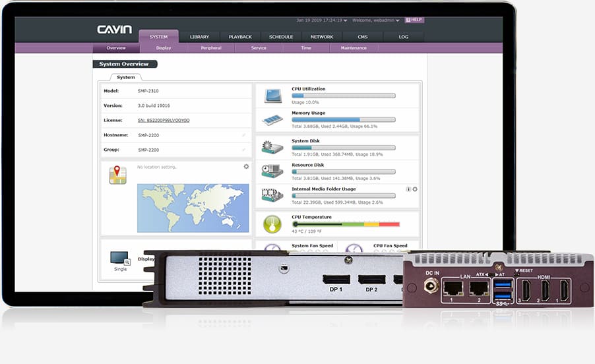Click the Single display monitor icon
595x364 pixels.
tap(120, 258)
